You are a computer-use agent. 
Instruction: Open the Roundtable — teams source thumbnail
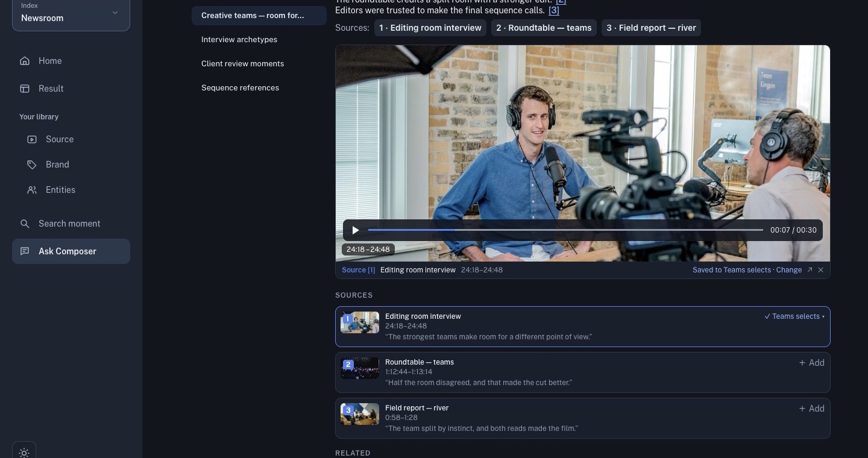(x=360, y=368)
